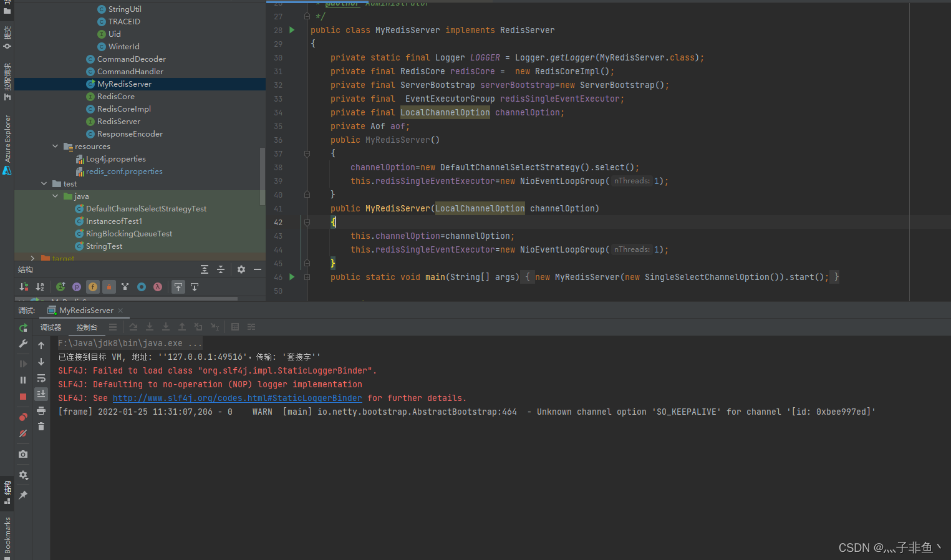This screenshot has height=560, width=951.
Task: Move down the stack trace in the console
Action: point(41,362)
